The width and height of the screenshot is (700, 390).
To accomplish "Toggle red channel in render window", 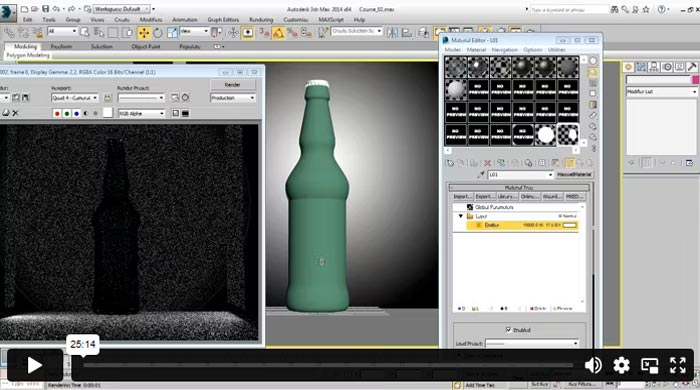I will (x=57, y=113).
